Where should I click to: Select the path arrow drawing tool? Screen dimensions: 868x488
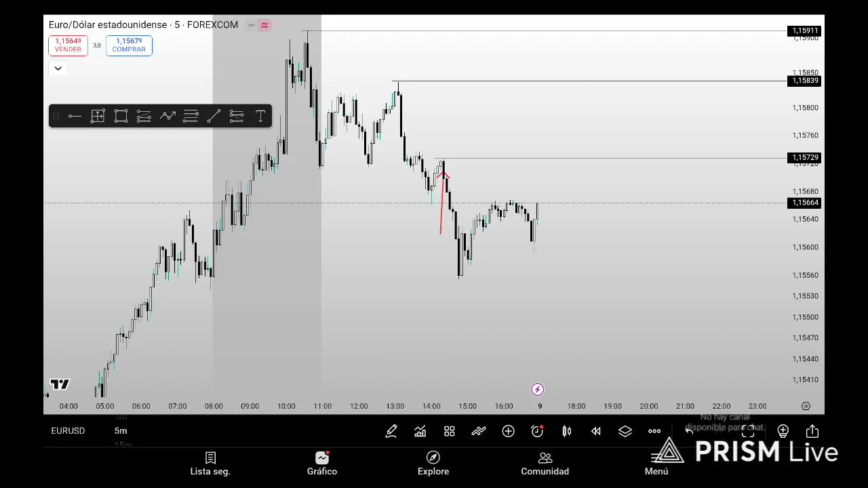[167, 117]
